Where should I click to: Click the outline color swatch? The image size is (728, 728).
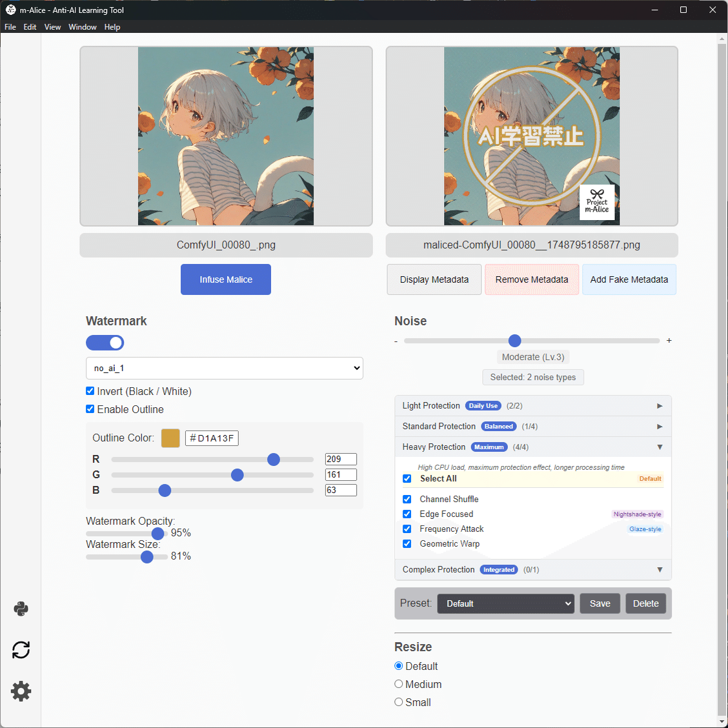pyautogui.click(x=170, y=438)
